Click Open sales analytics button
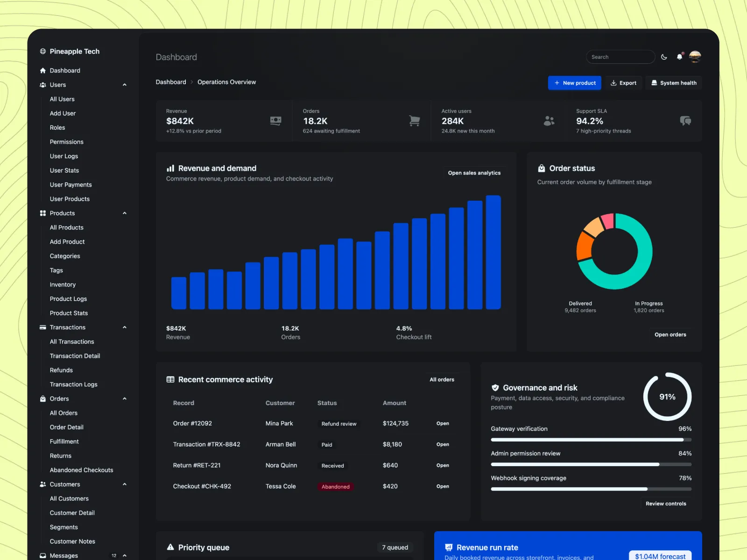The height and width of the screenshot is (560, 747). click(x=474, y=173)
